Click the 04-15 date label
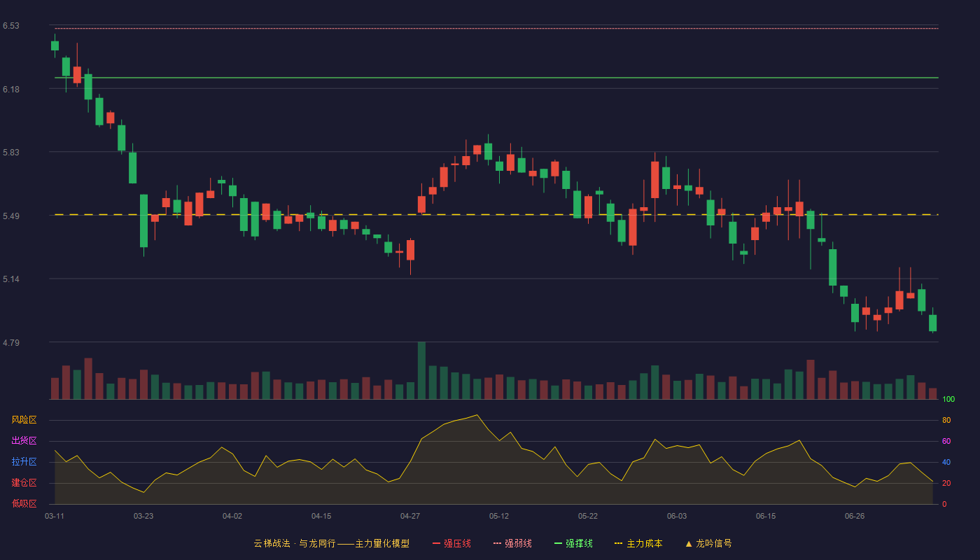Screen dimensions: 980x560 [321, 516]
